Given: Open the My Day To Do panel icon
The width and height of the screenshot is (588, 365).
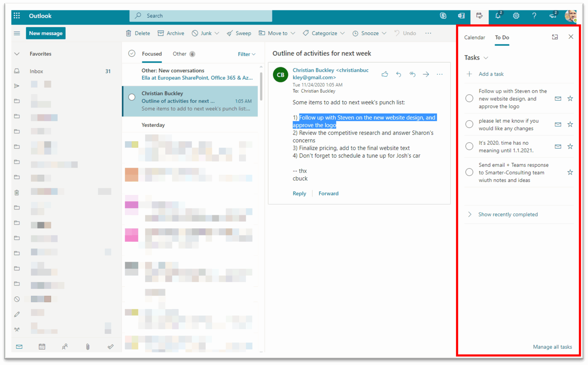Looking at the screenshot, I should (x=479, y=16).
